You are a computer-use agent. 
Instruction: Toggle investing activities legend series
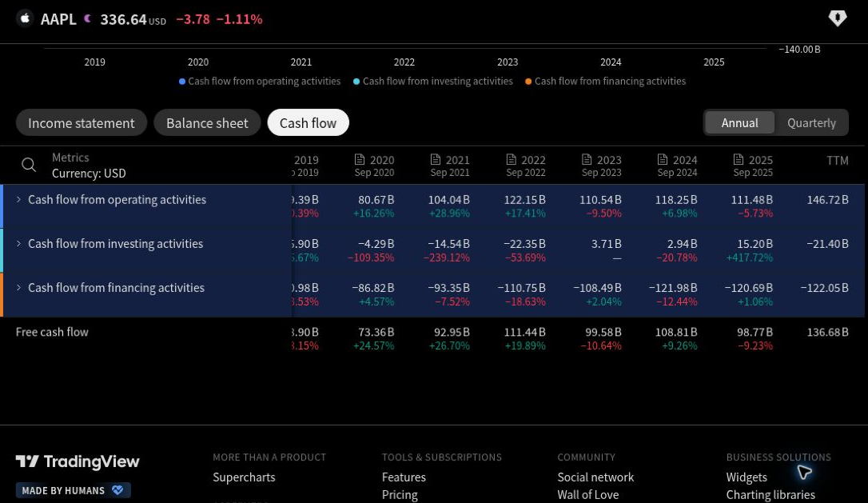point(433,82)
